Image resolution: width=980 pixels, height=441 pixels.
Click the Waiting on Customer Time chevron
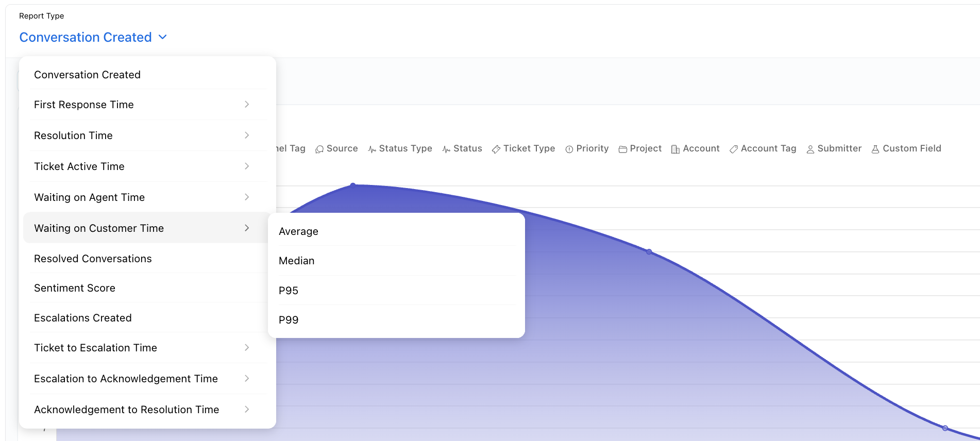tap(247, 228)
